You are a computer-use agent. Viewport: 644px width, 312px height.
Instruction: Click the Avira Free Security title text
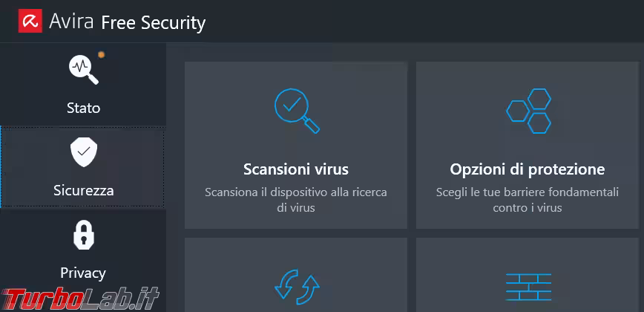click(127, 22)
